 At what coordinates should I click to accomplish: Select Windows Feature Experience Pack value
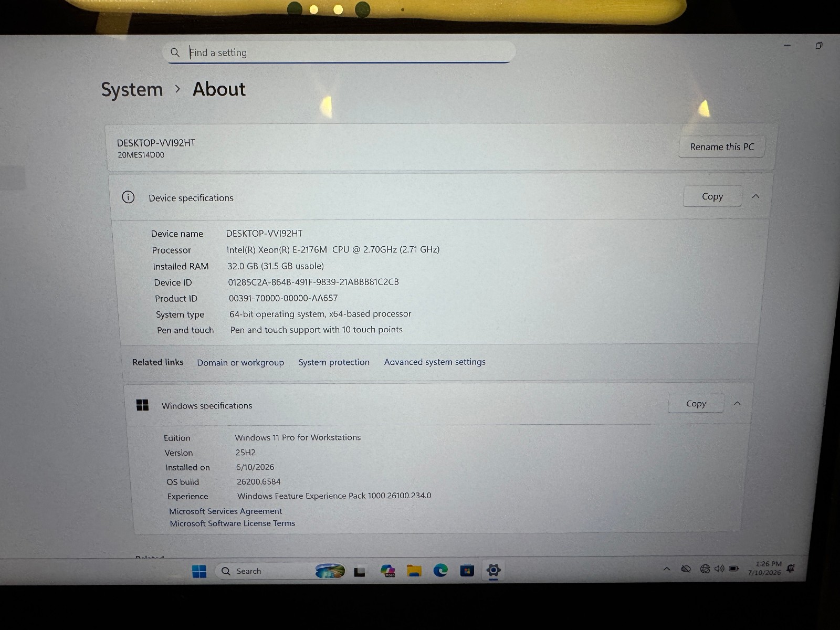click(334, 496)
